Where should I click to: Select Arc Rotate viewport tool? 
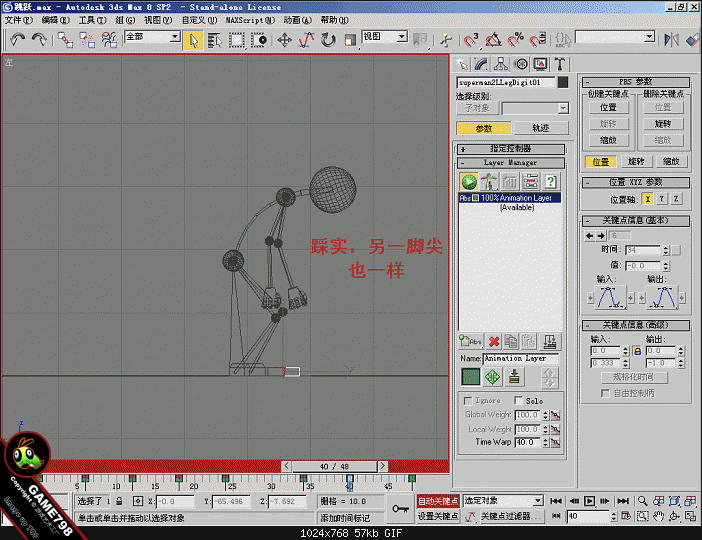[674, 516]
